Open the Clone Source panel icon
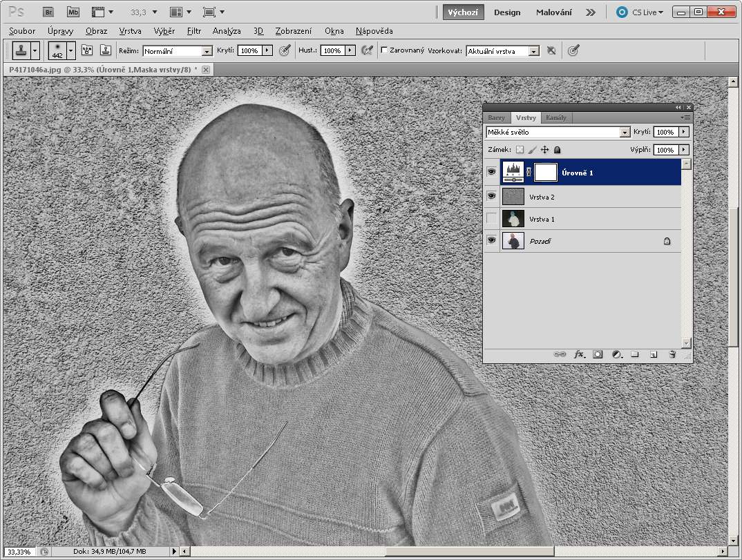Image resolution: width=742 pixels, height=560 pixels. click(x=105, y=50)
